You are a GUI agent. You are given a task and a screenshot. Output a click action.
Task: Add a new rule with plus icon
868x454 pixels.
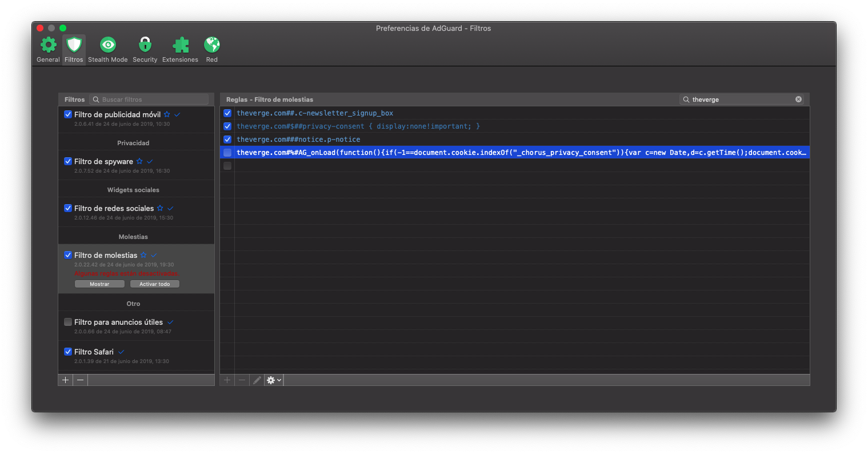tap(227, 380)
